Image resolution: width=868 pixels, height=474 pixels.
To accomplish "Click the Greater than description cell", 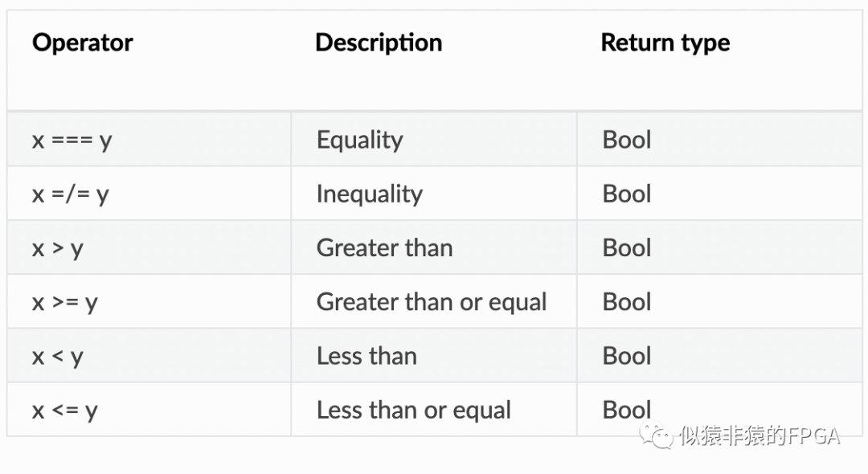I will (384, 248).
